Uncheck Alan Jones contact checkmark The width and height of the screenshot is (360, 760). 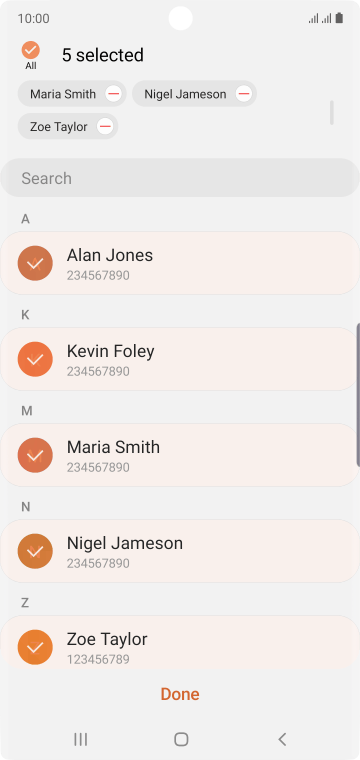(35, 263)
